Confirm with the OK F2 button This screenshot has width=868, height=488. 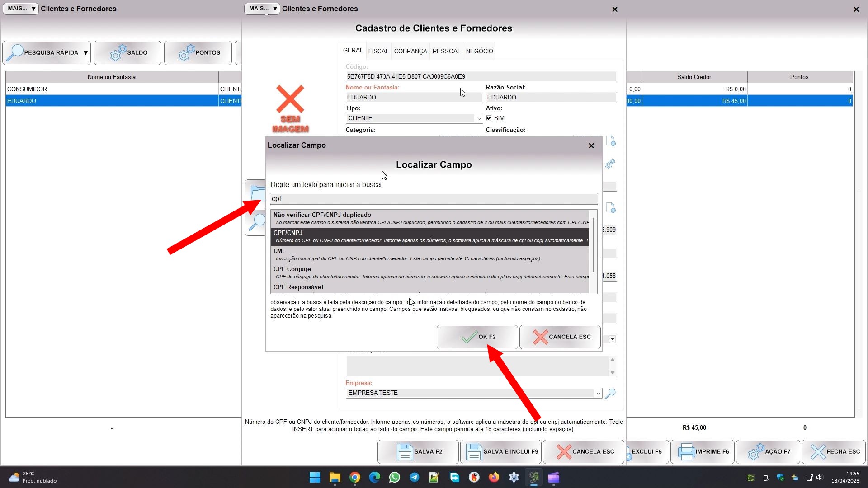pyautogui.click(x=477, y=337)
